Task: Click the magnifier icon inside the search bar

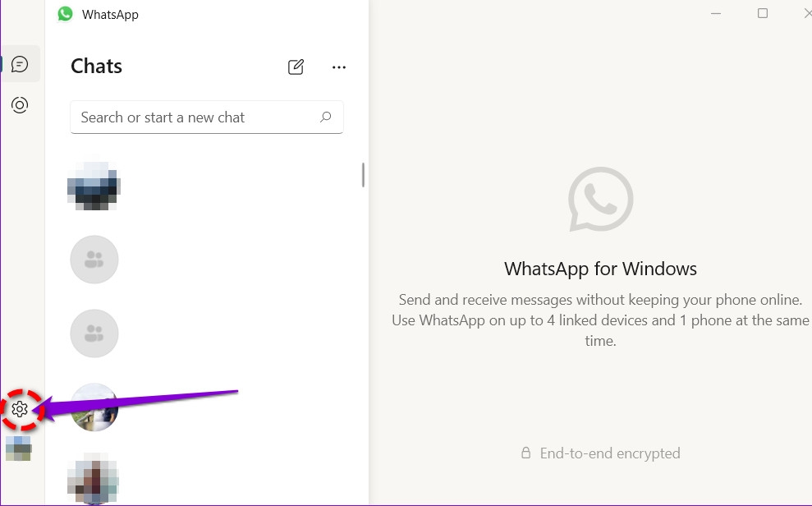Action: [x=326, y=117]
